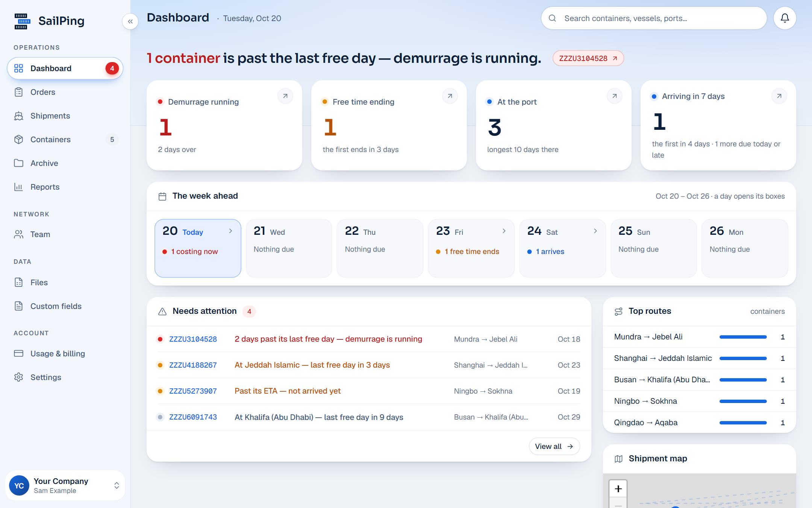Open Shipments from the sidebar
The image size is (812, 508).
(65, 116)
